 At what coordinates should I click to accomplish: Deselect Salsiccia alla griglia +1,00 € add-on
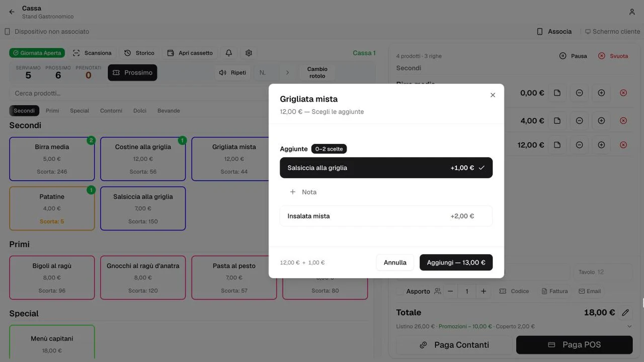(386, 168)
